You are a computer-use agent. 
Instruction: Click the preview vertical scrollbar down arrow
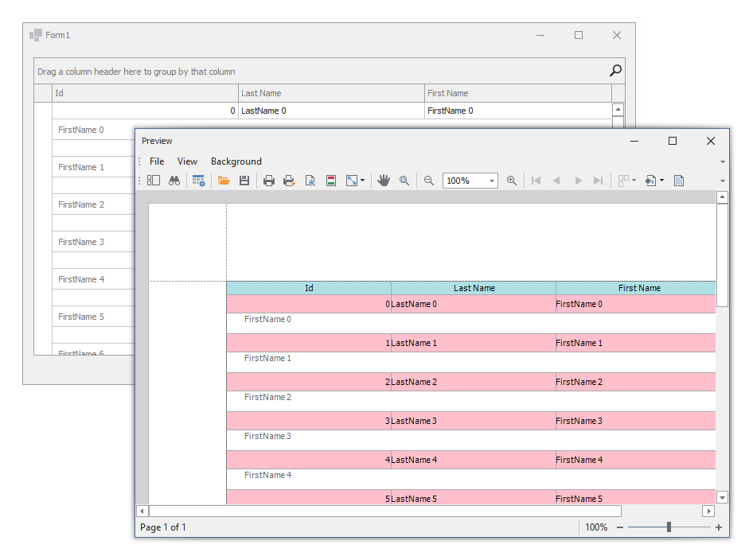722,498
